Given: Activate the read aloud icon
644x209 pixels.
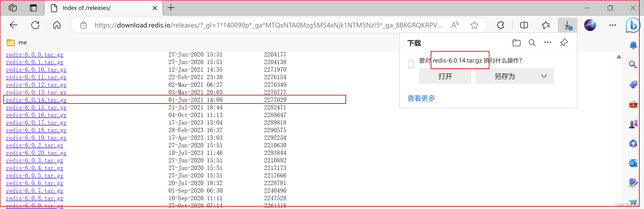Looking at the screenshot, I should click(x=455, y=25).
